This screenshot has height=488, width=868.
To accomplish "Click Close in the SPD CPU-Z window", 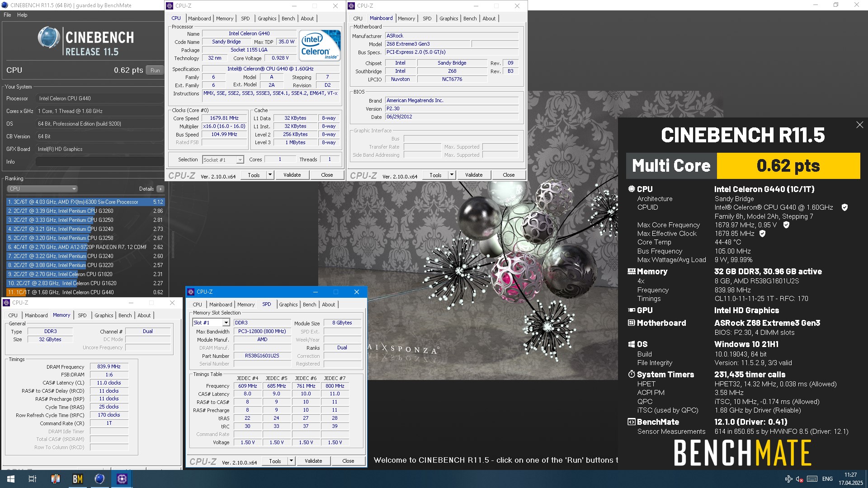I will pos(348,461).
